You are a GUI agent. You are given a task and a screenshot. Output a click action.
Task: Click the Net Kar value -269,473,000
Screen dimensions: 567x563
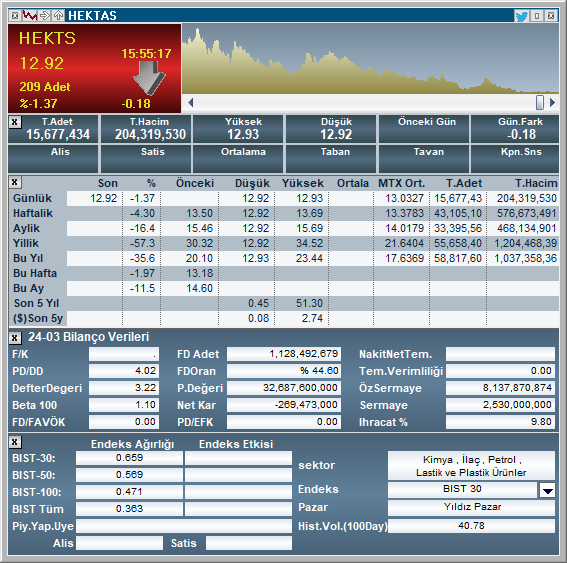284,405
